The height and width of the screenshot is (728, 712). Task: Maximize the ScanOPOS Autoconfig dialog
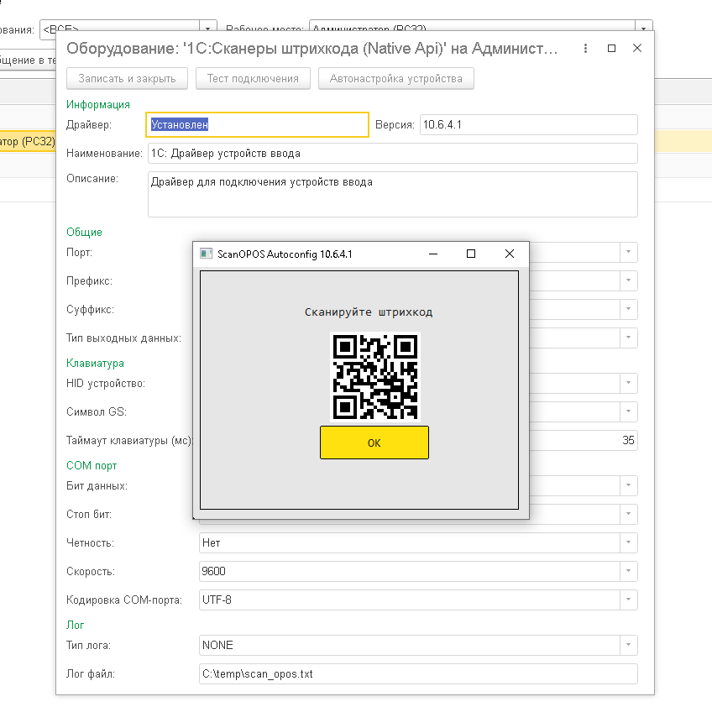coord(471,254)
